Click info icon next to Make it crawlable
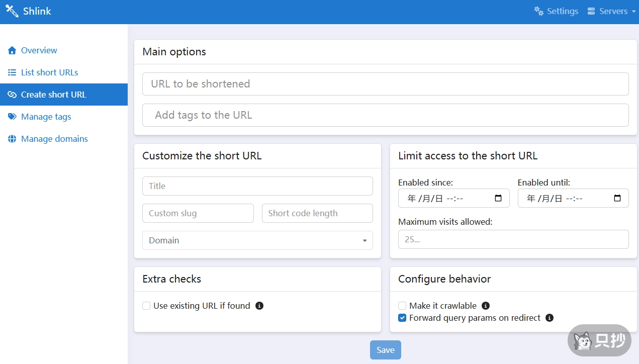Viewport: 639px width, 364px height. (486, 306)
